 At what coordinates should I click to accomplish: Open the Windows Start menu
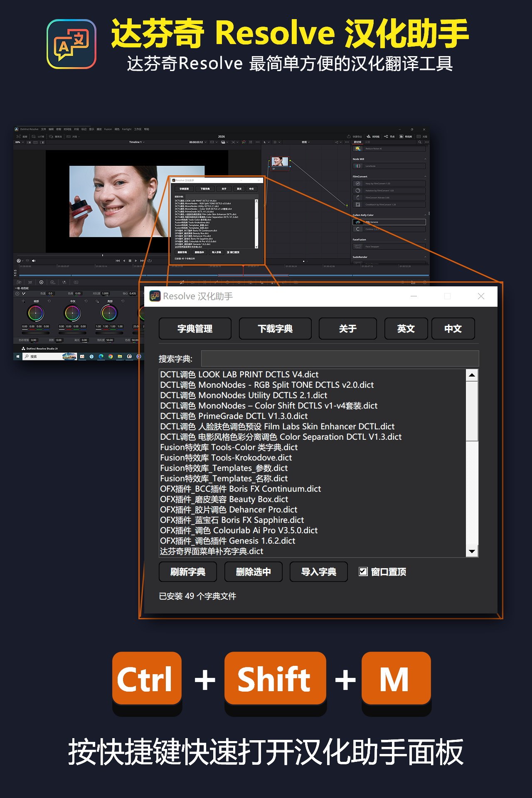click(x=18, y=357)
